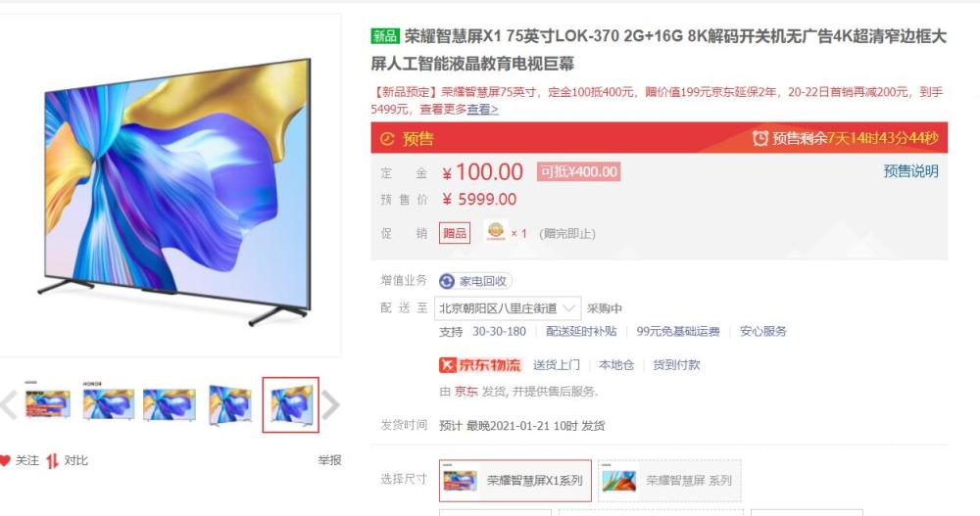Show previous thumbnails with left arrow
This screenshot has height=516, width=980.
coord(8,404)
